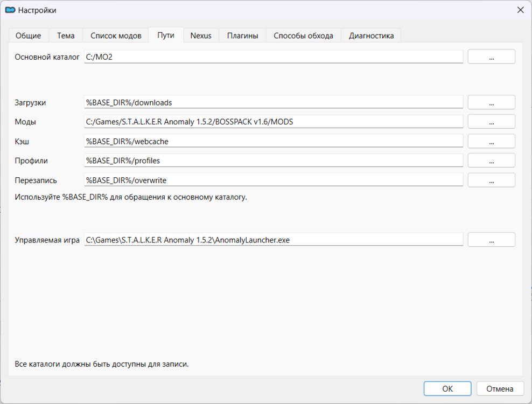Browse for the Профили directory

pos(491,161)
